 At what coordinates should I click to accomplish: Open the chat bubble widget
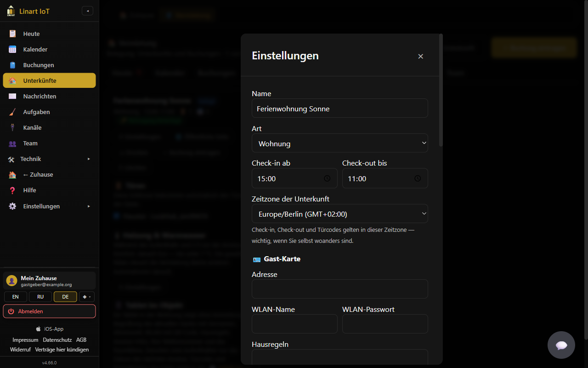click(561, 345)
